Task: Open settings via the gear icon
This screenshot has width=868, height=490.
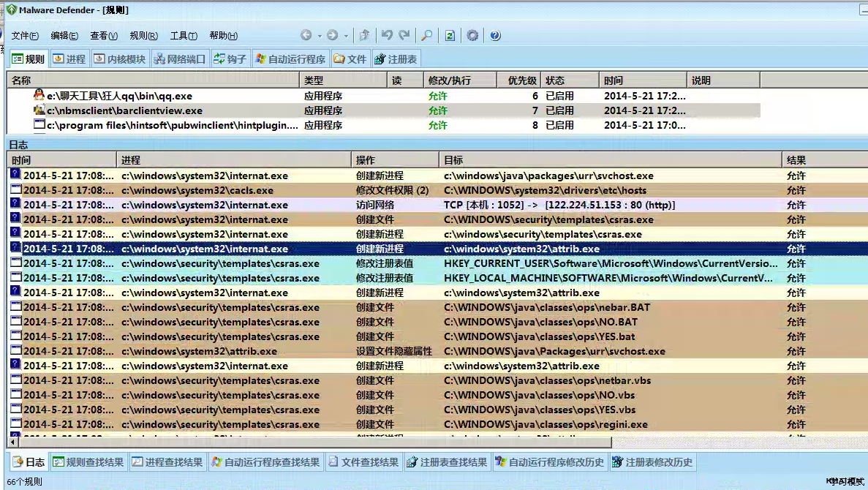Action: (473, 36)
